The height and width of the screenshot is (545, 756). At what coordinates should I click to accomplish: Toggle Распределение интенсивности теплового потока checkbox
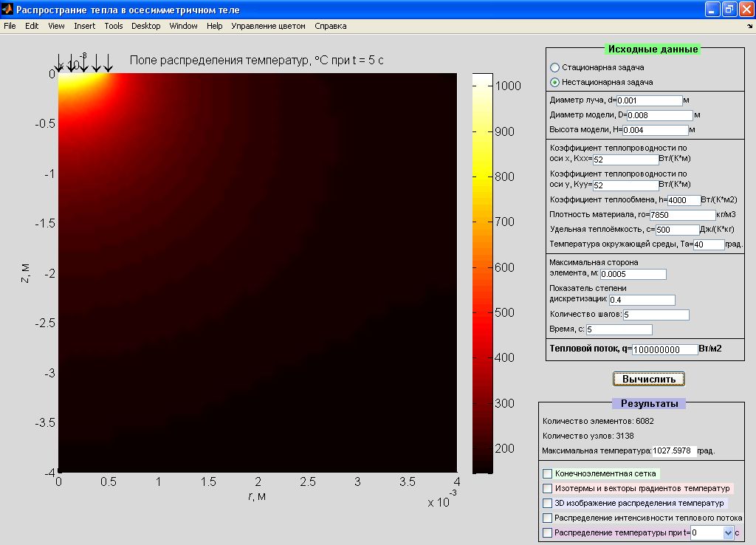pos(547,518)
